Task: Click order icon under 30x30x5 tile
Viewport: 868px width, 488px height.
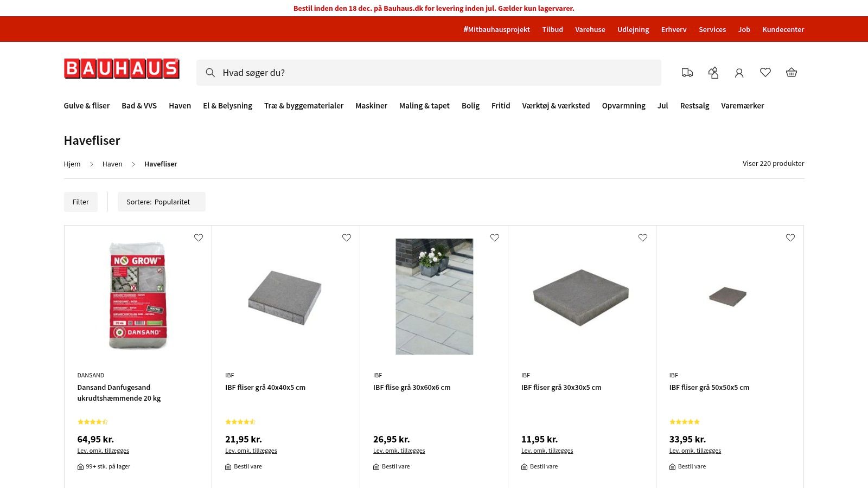Action: (x=525, y=467)
